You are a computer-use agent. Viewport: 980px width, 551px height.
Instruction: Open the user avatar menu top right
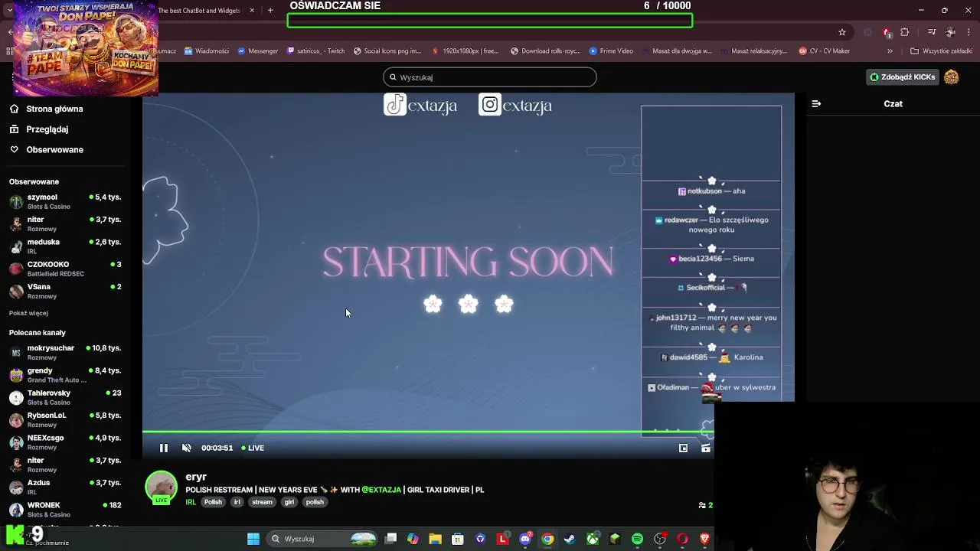pyautogui.click(x=952, y=77)
